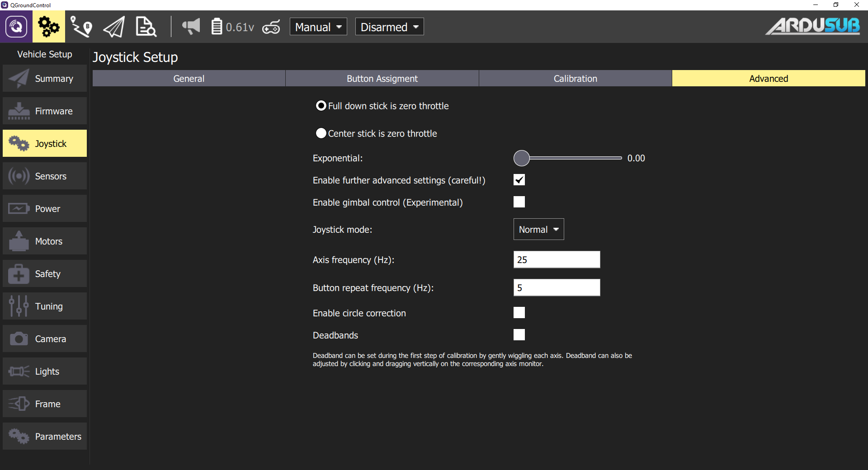Click the Exponential slider handle
868x470 pixels.
pos(522,158)
